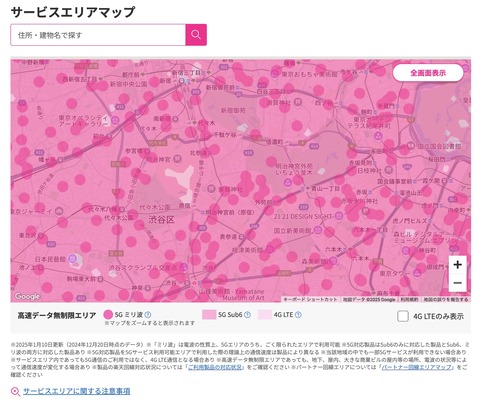Click the 渋谷スクランブル交差点 map marker
The height and width of the screenshot is (400, 480).
click(x=183, y=267)
